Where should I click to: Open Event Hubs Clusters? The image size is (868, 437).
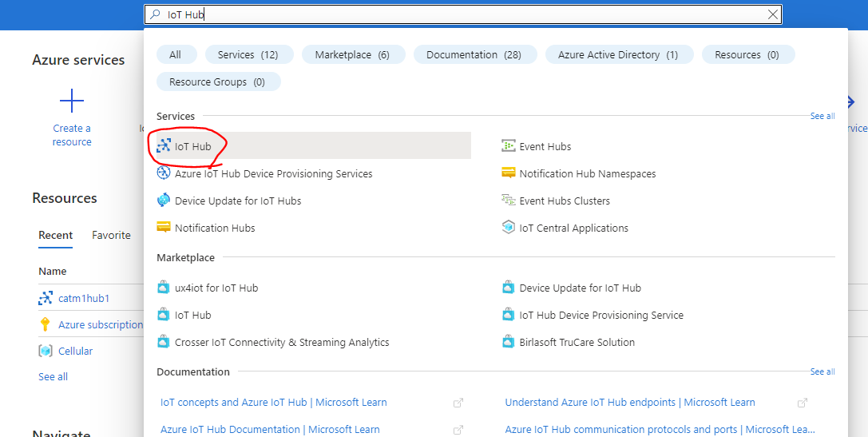click(565, 201)
